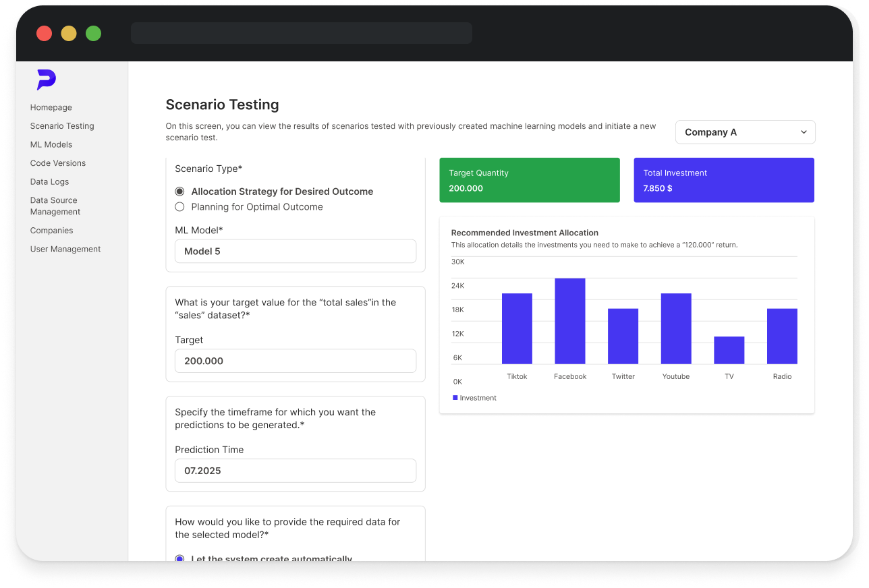Select Planning for Optimal Outcome option
This screenshot has height=588, width=869.
pyautogui.click(x=179, y=207)
